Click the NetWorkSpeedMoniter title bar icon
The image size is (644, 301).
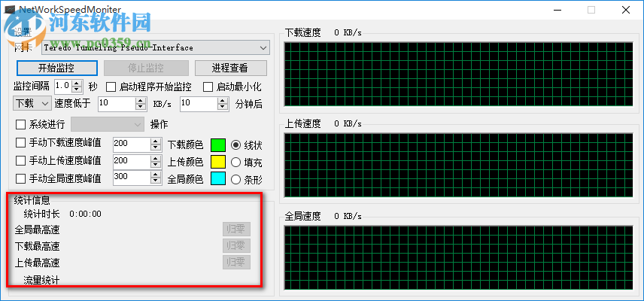point(9,9)
